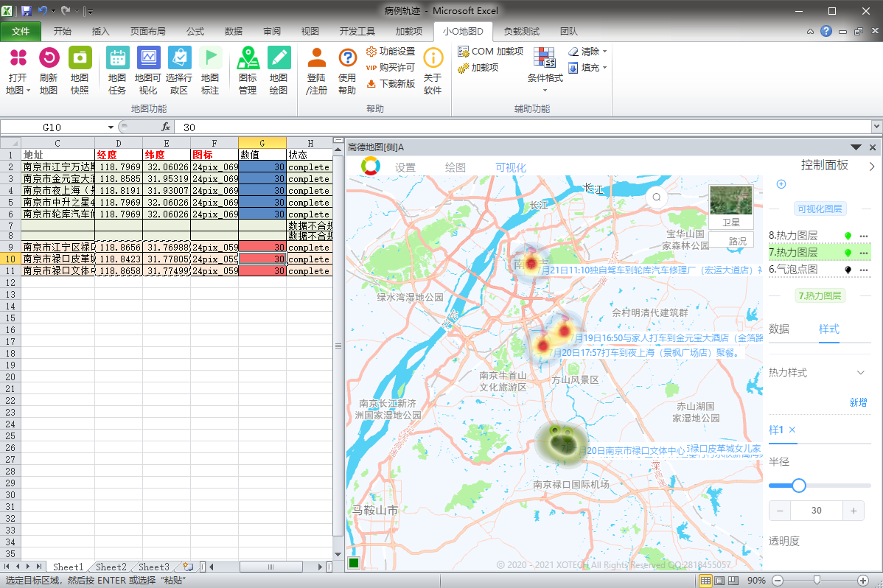Open the 设置 tab in map pane
This screenshot has height=588, width=883.
click(405, 167)
